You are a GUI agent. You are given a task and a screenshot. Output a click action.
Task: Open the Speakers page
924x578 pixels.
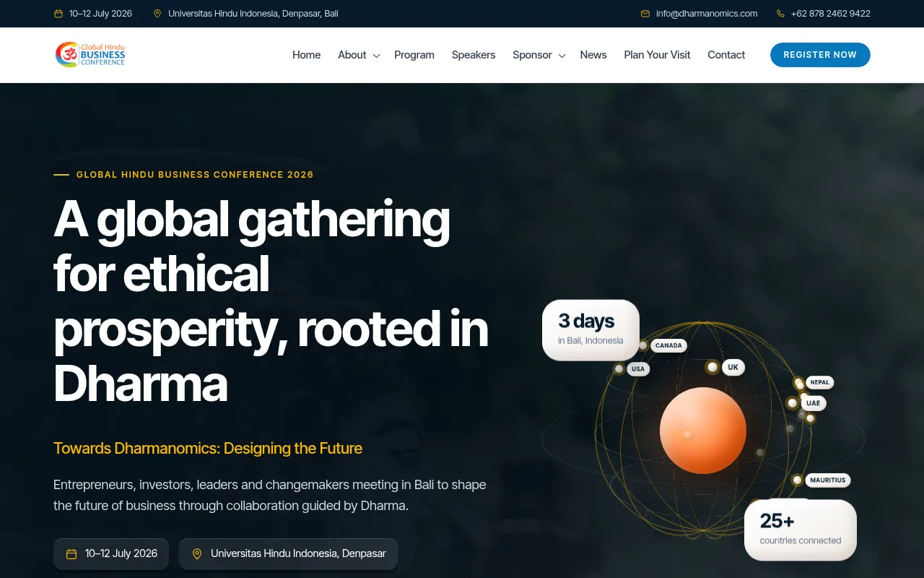474,55
